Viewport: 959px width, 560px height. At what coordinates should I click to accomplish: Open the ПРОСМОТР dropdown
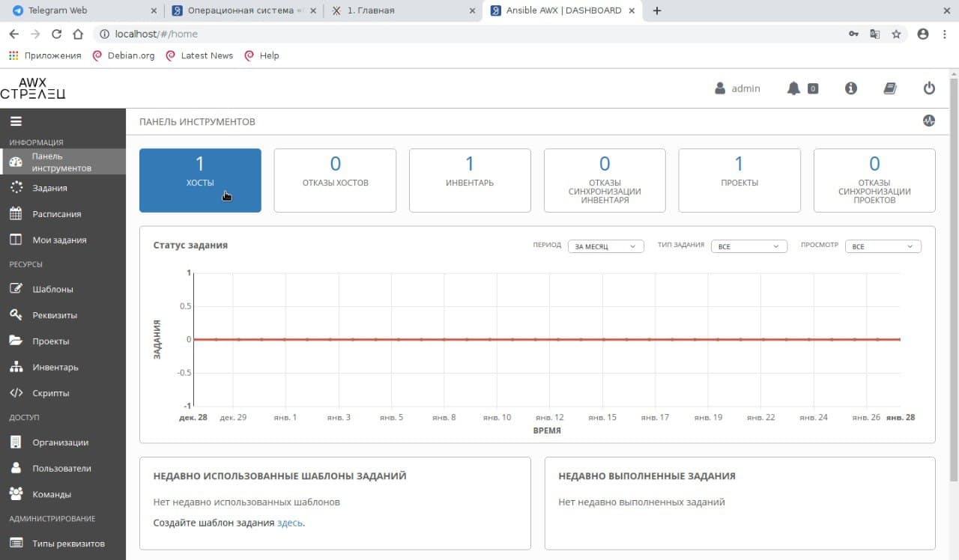point(883,246)
